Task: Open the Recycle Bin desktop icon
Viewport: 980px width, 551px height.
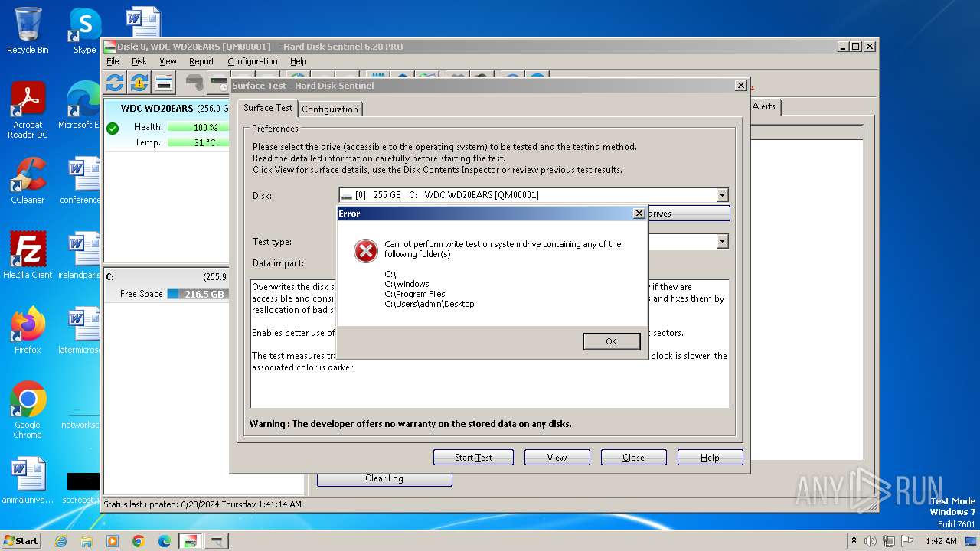Action: coord(28,31)
